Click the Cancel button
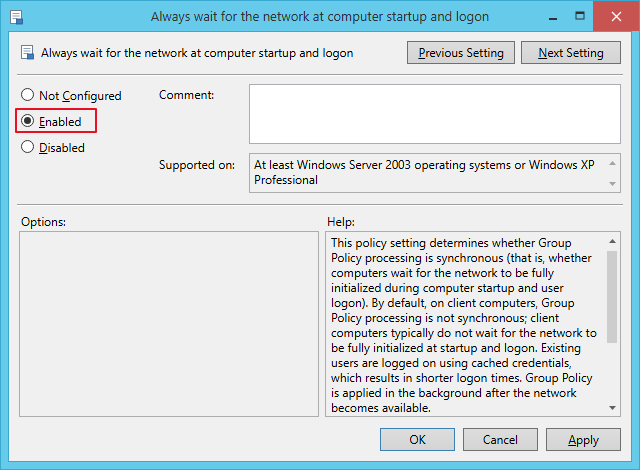This screenshot has height=470, width=640. [500, 439]
